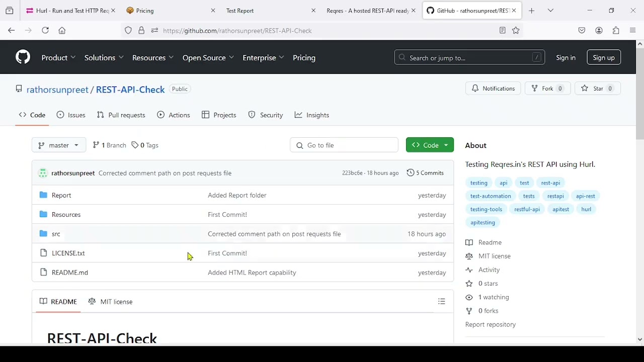Viewport: 644px width, 362px height.
Task: Open the Insights repository tab
Action: [312, 115]
